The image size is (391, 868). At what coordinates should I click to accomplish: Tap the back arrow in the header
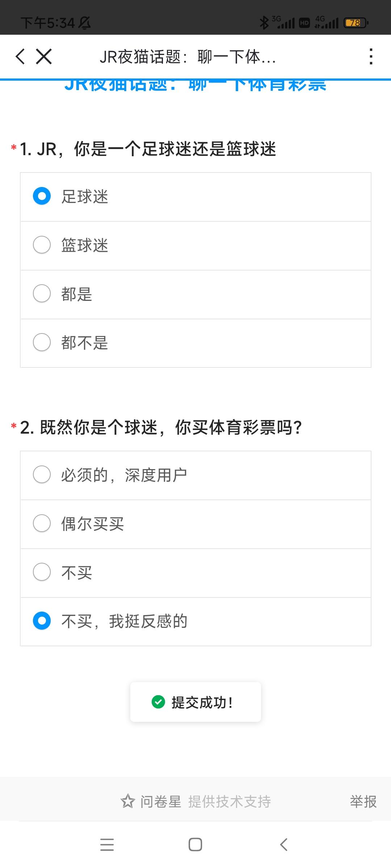(20, 57)
